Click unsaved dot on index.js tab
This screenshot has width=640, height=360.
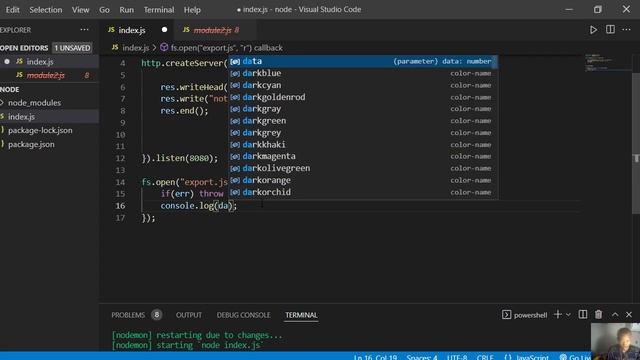(164, 30)
